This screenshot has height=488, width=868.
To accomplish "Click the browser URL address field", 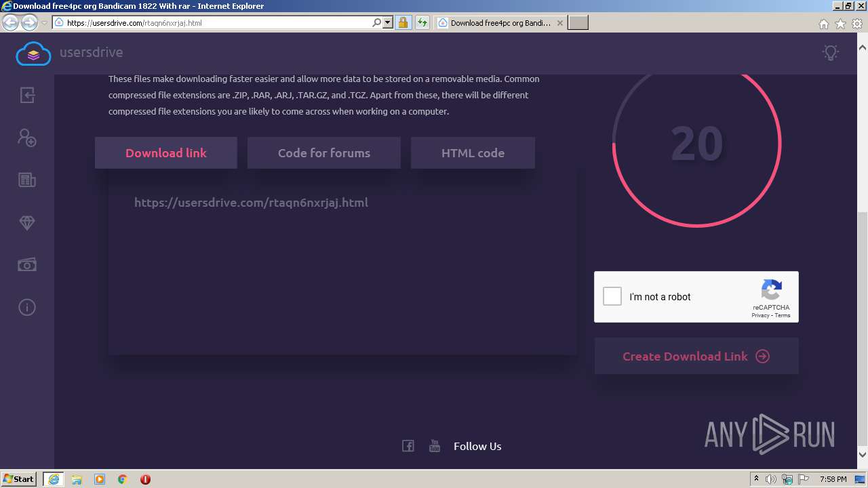I will pos(217,22).
